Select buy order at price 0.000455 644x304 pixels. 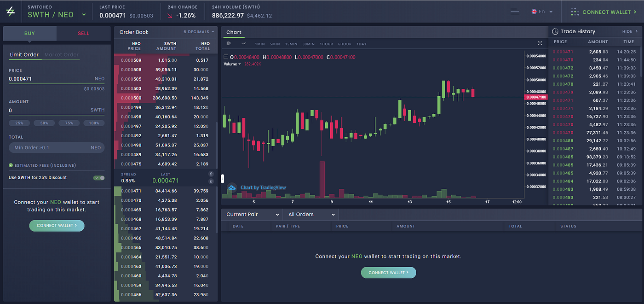pyautogui.click(x=166, y=295)
